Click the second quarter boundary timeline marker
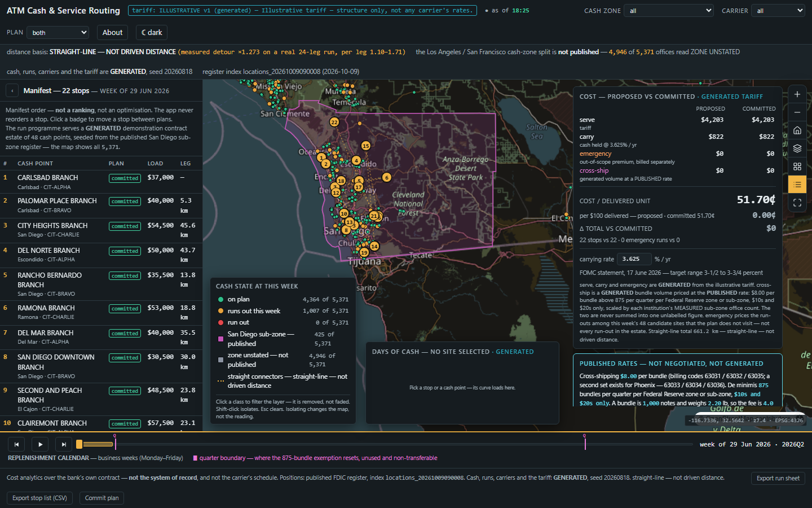This screenshot has height=508, width=812. point(585,442)
